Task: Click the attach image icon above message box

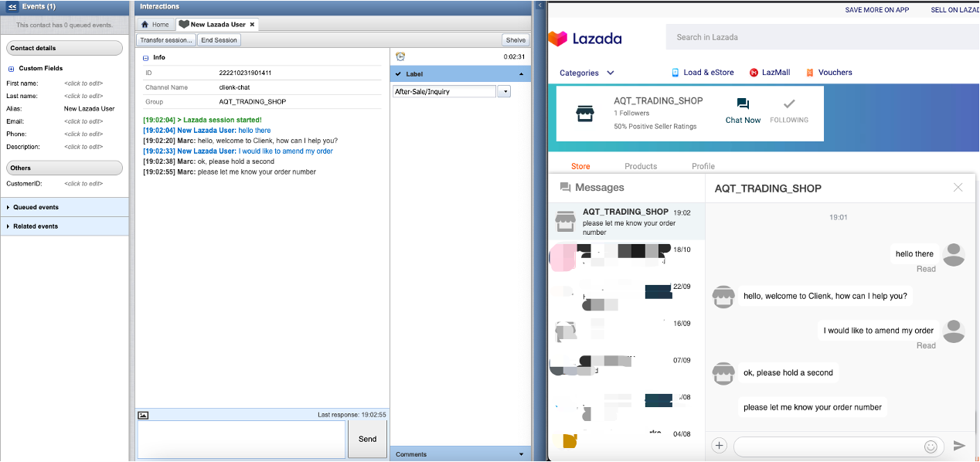Action: click(x=143, y=415)
